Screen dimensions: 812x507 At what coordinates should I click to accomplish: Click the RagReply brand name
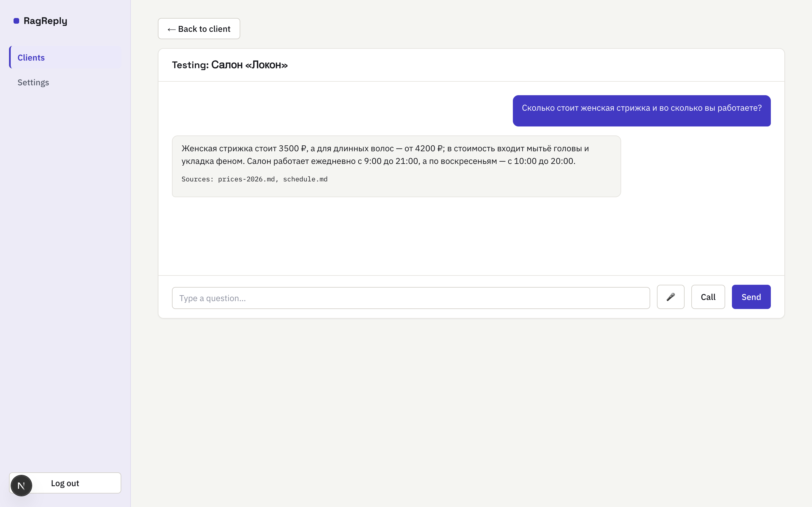pos(45,21)
